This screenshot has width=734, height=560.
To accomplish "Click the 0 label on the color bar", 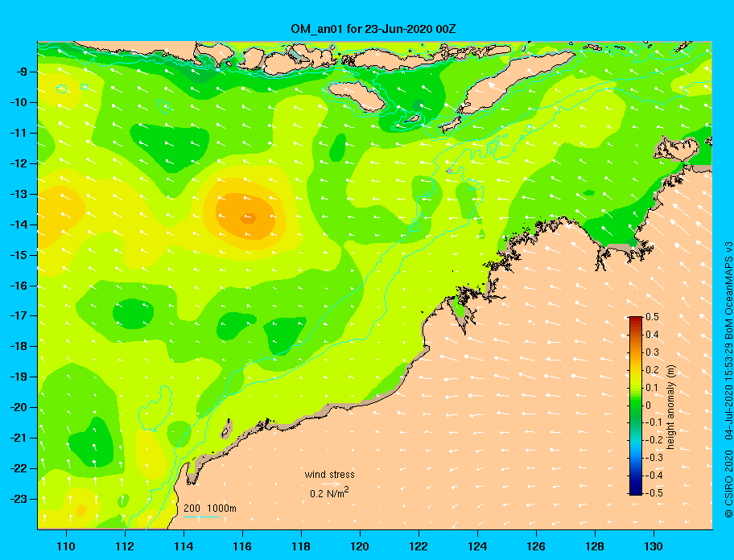I will coord(649,406).
